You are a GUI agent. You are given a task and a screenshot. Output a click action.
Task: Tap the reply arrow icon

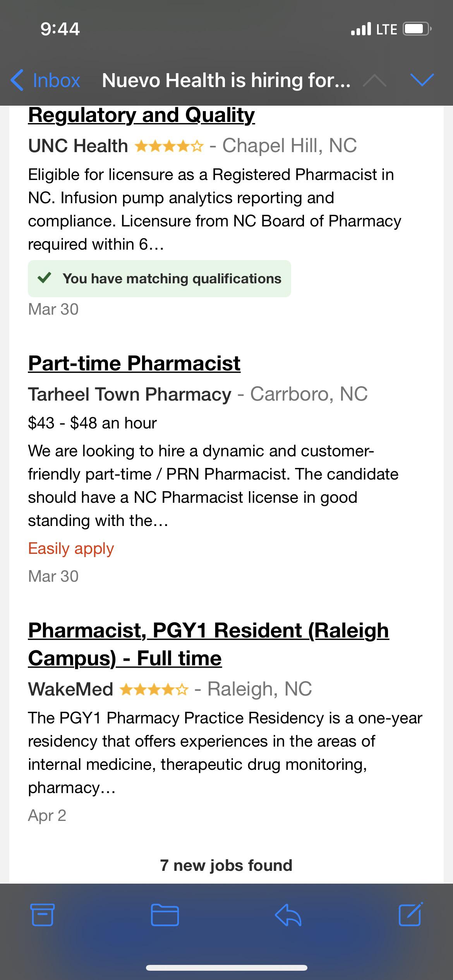(288, 915)
